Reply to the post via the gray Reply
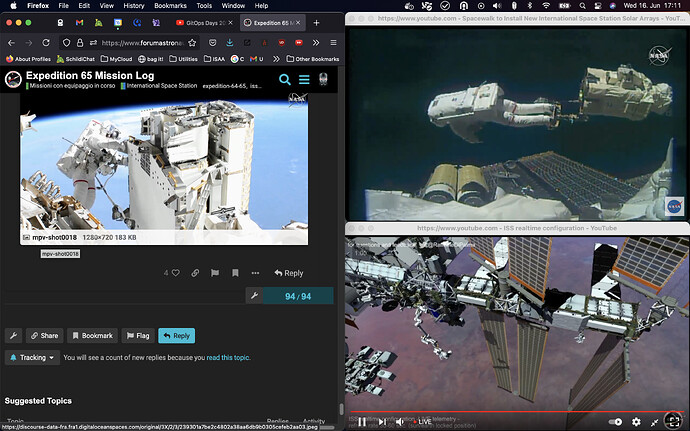This screenshot has height=431, width=690. [289, 273]
